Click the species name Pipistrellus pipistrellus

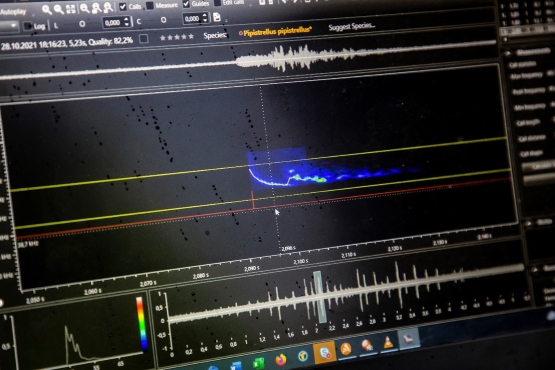tap(278, 31)
